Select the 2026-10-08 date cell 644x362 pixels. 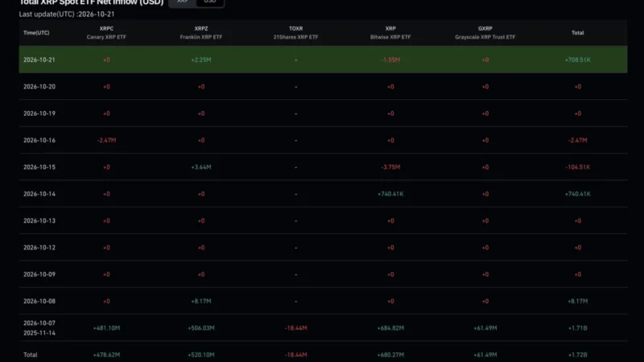pyautogui.click(x=39, y=301)
